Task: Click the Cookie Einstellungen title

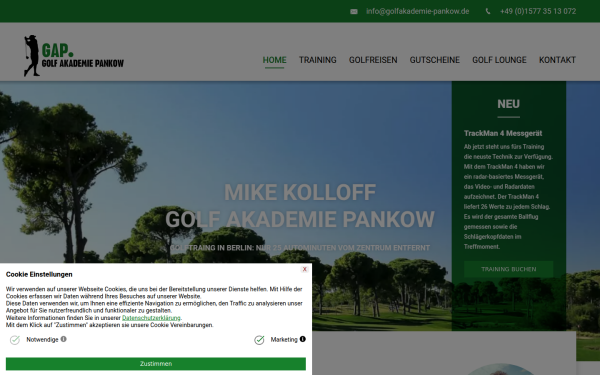Action: point(39,274)
